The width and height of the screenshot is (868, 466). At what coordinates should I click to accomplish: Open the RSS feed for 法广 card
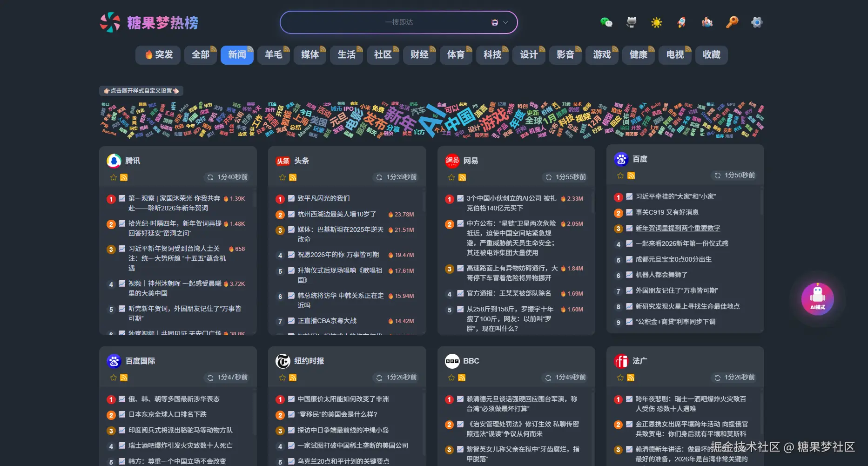(x=631, y=378)
